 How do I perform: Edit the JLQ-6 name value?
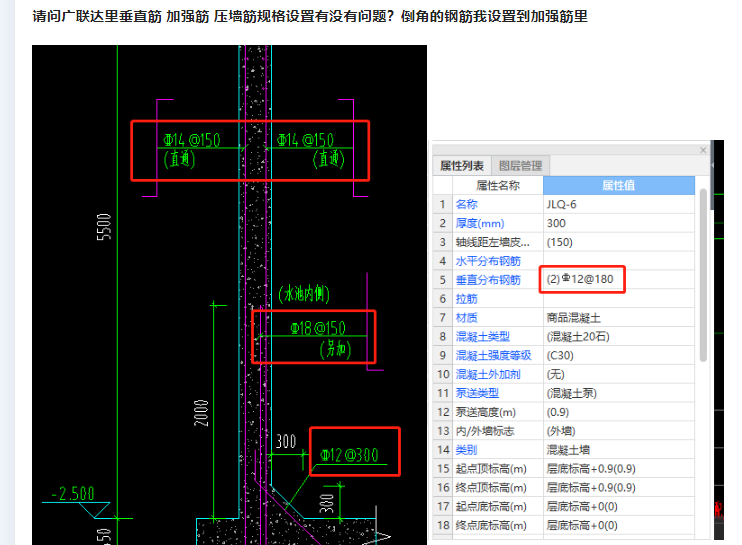[x=619, y=204]
